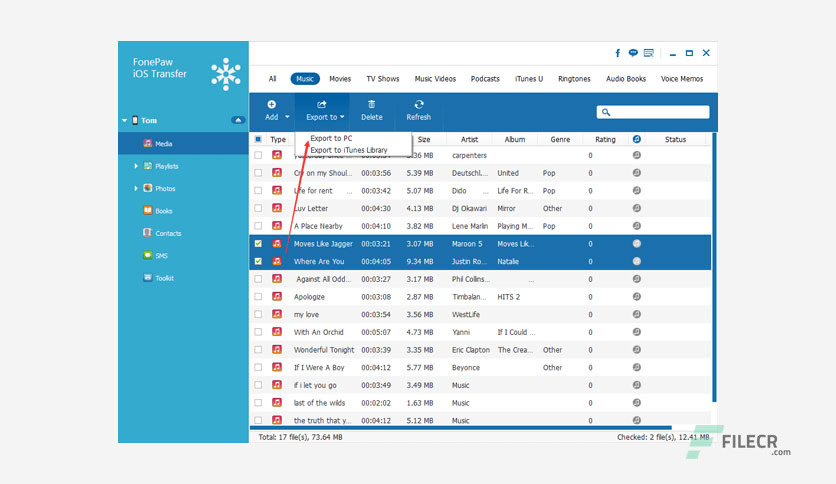Sort by the Size column header
The width and height of the screenshot is (836, 484).
[x=424, y=139]
